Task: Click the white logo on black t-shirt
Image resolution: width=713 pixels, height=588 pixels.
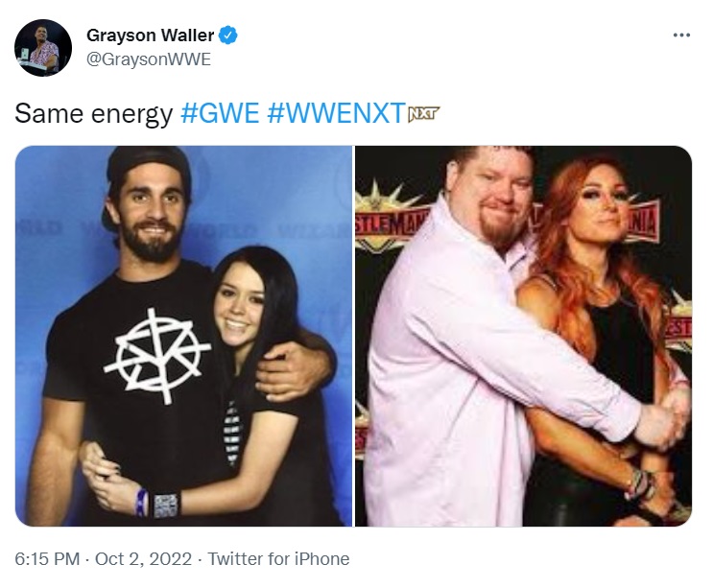Action: 157,356
